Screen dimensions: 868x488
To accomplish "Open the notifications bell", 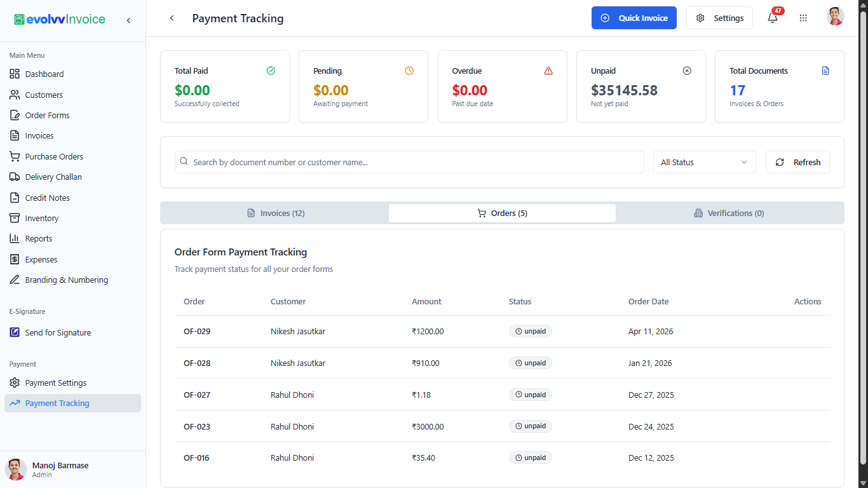I will (x=773, y=18).
